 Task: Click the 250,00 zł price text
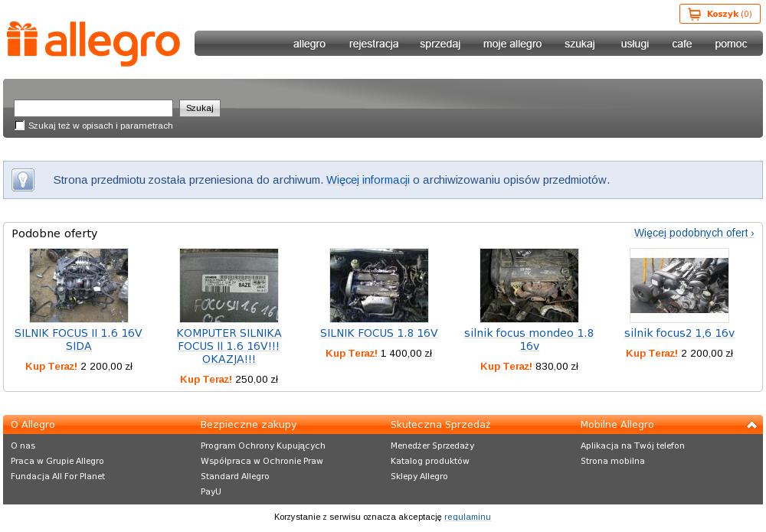(x=257, y=380)
